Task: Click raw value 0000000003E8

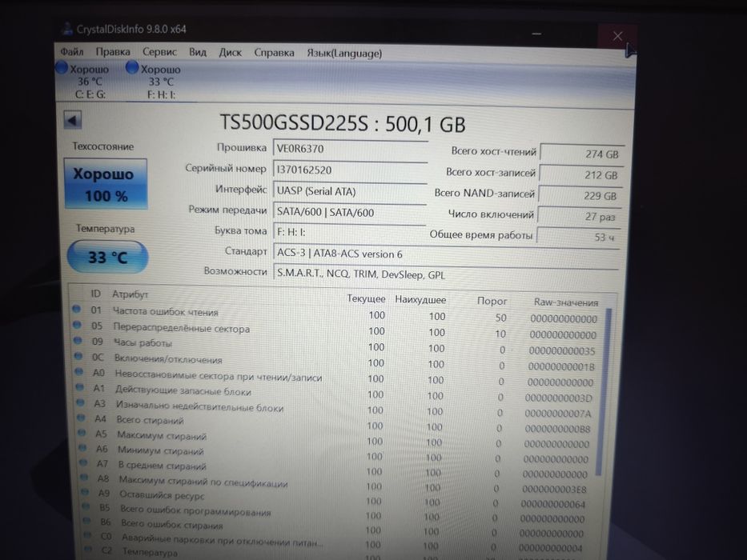Action: point(554,489)
